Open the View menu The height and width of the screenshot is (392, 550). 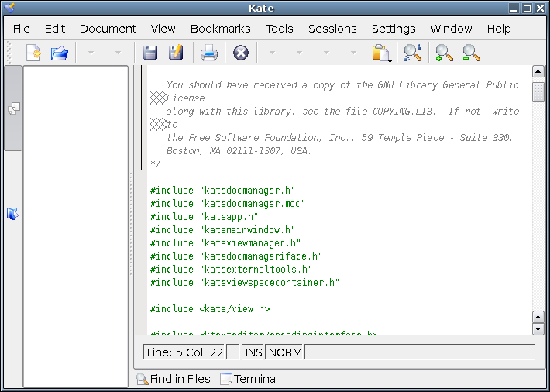(163, 29)
